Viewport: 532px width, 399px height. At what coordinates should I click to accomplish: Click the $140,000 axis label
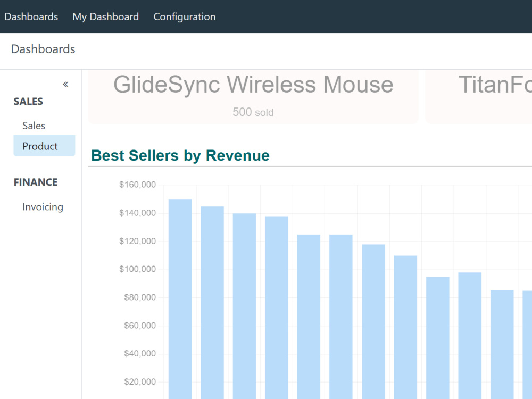[x=137, y=213]
